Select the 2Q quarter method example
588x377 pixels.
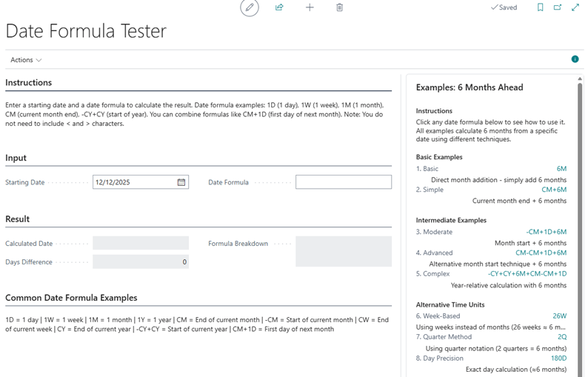pyautogui.click(x=561, y=337)
